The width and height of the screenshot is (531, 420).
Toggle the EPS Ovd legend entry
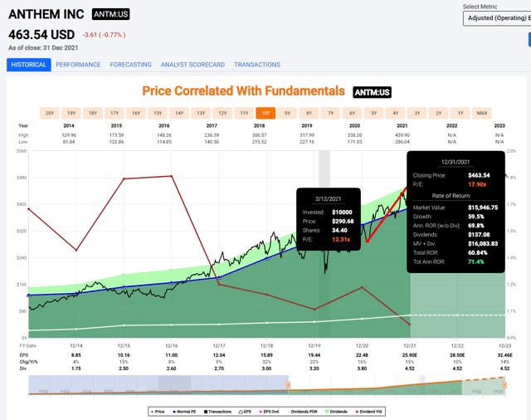[269, 412]
